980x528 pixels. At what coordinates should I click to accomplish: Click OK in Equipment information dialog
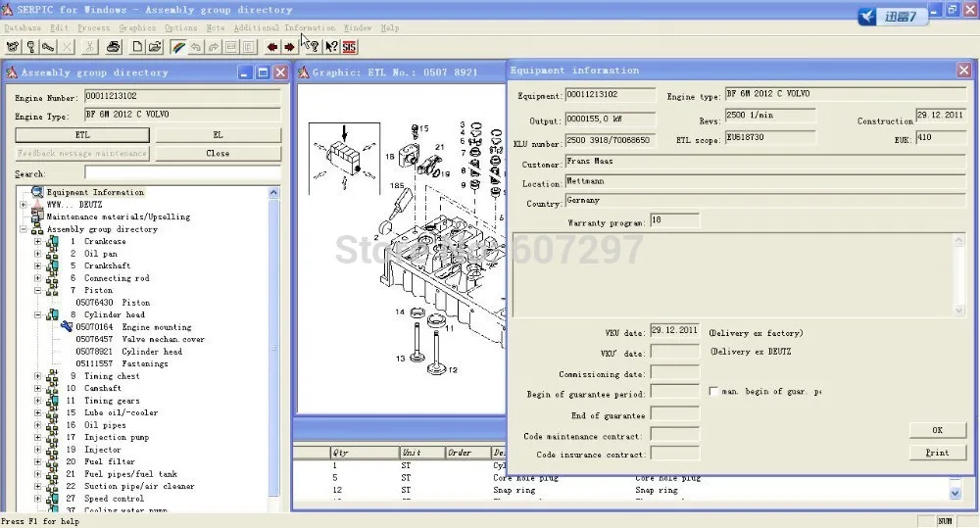point(938,430)
